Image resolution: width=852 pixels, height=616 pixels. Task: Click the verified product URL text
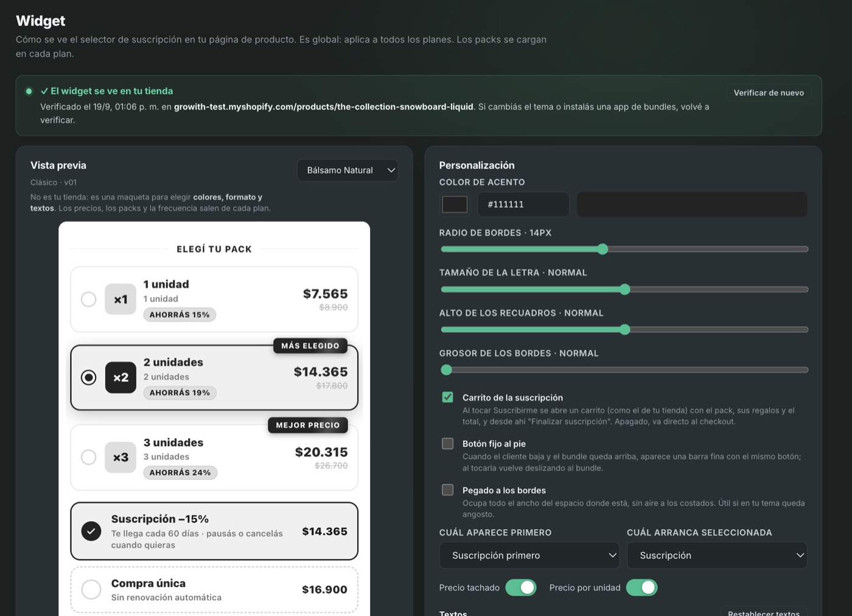(x=324, y=107)
